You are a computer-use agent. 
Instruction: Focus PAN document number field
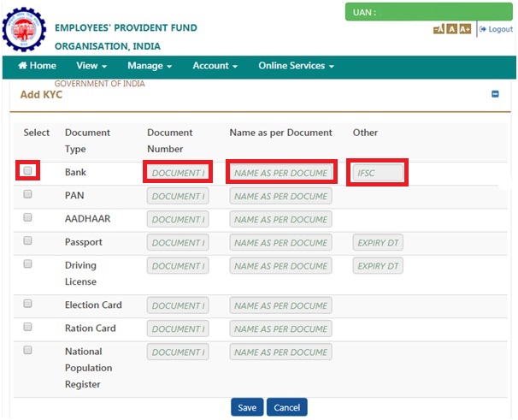(178, 196)
